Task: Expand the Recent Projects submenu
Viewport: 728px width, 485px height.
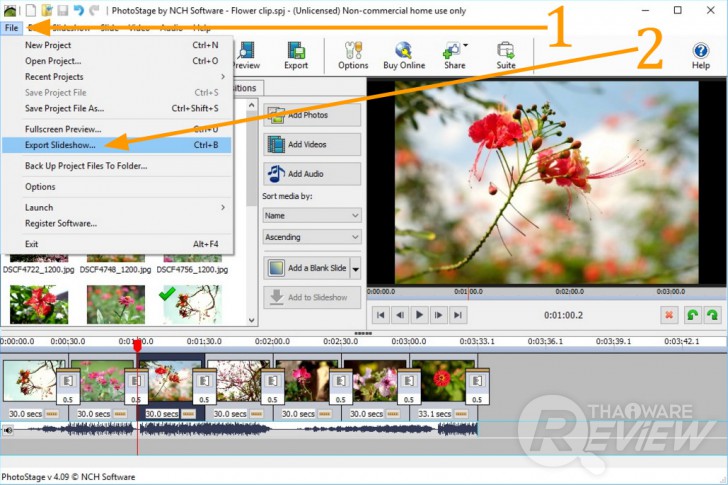Action: click(117, 77)
